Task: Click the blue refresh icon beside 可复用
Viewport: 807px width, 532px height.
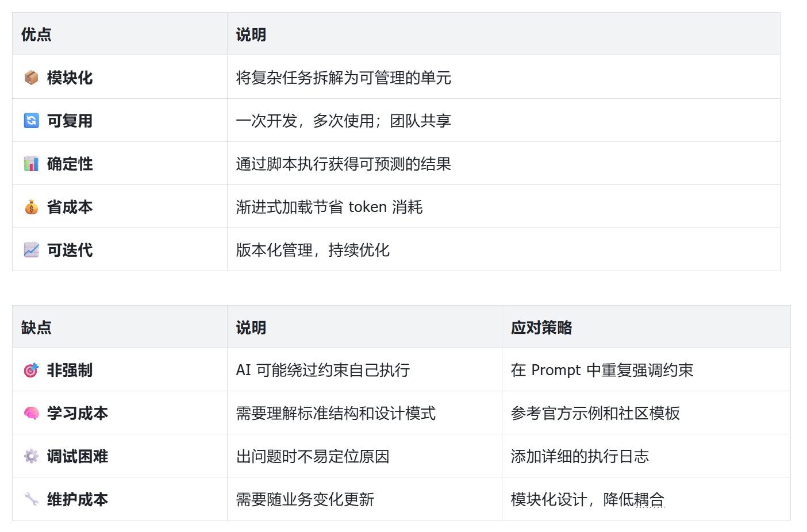Action: pos(31,121)
